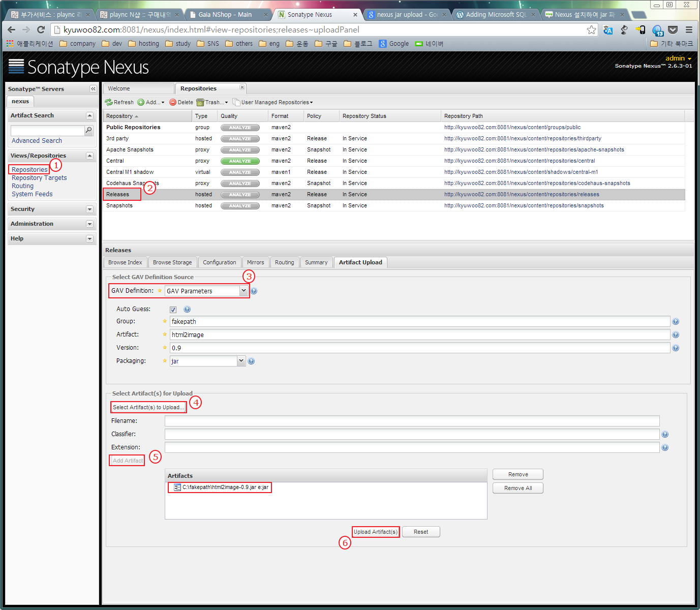Open the Google bookmark
The image size is (700, 610).
point(394,44)
